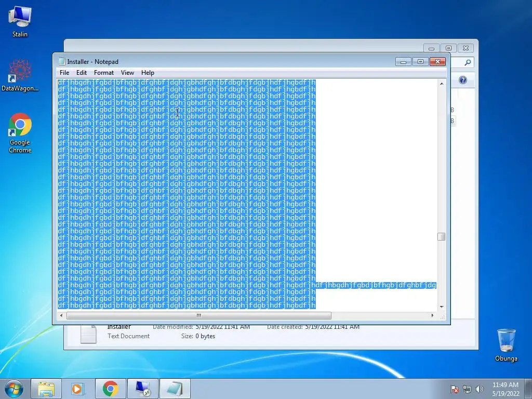Open the Remote Desktop taskbar button
This screenshot has height=399, width=532.
pyautogui.click(x=142, y=389)
